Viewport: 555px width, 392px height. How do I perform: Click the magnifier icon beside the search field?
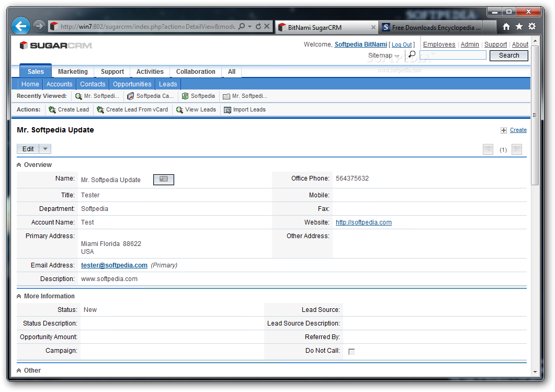(x=412, y=54)
